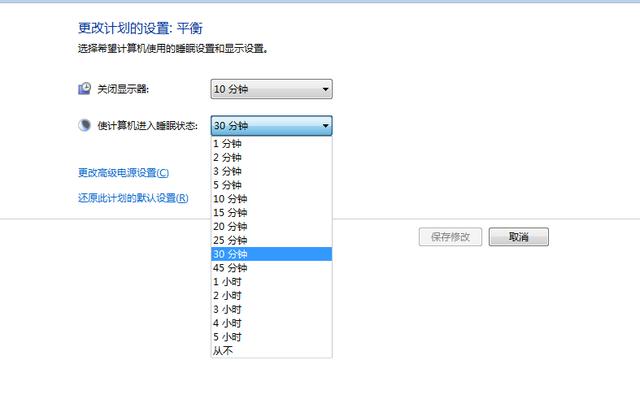Choose 5 分钟 in the dropdown list
Screen dimensions: 640x399
point(271,185)
